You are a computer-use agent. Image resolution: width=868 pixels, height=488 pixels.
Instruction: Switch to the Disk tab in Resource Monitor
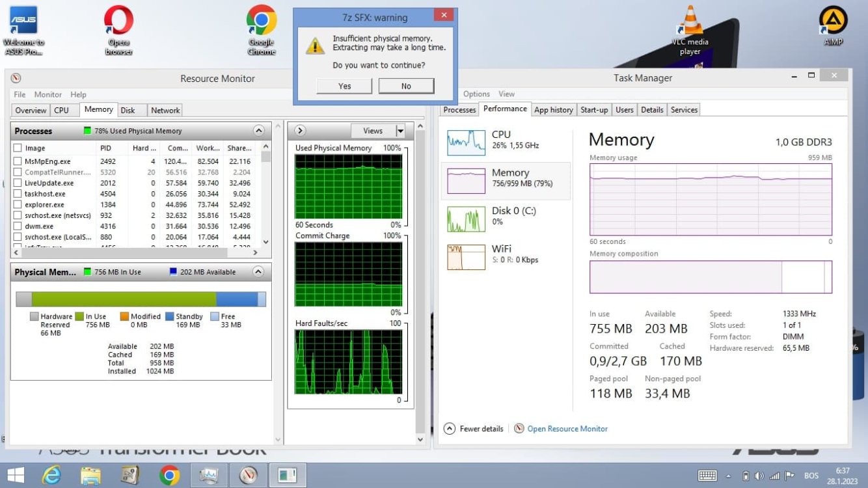pos(128,111)
